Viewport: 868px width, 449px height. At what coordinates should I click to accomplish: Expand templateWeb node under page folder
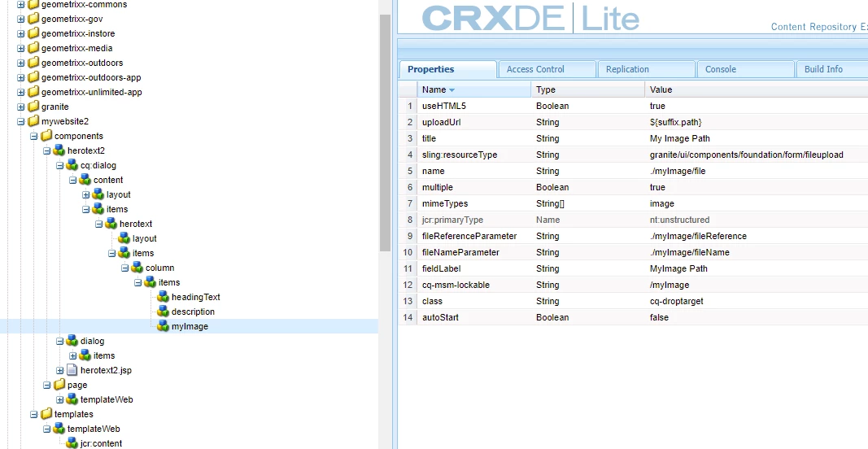59,399
